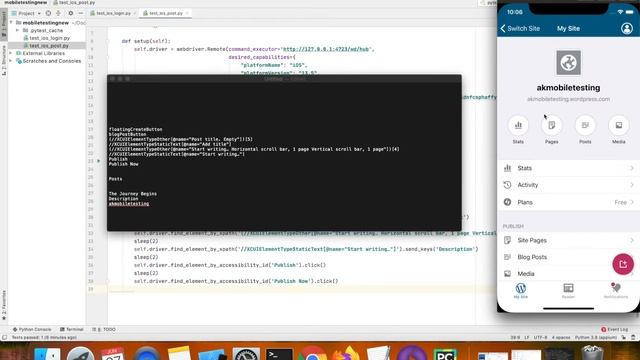Open the Event Log
The image size is (640, 360).
614,329
